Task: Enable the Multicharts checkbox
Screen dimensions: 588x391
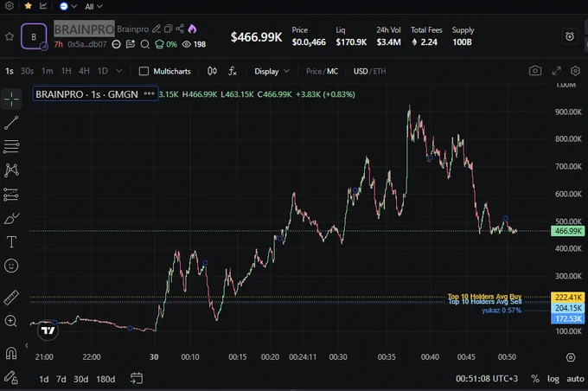Action: [x=144, y=71]
